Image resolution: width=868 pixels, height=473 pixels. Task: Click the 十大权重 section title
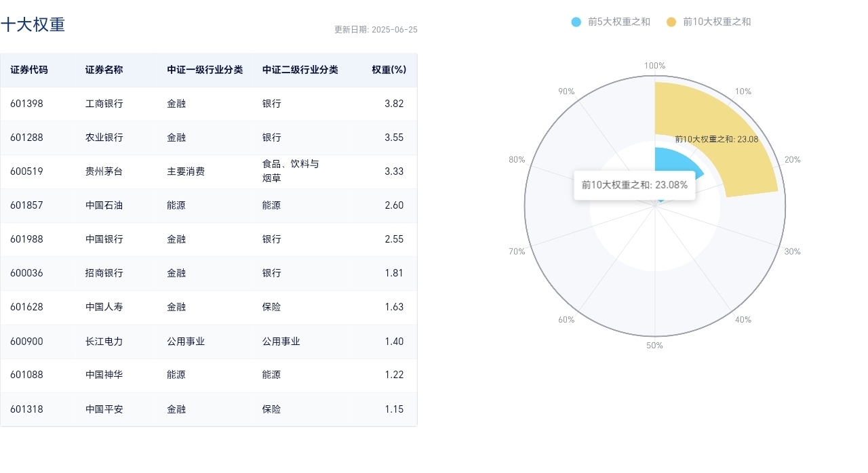(x=33, y=25)
